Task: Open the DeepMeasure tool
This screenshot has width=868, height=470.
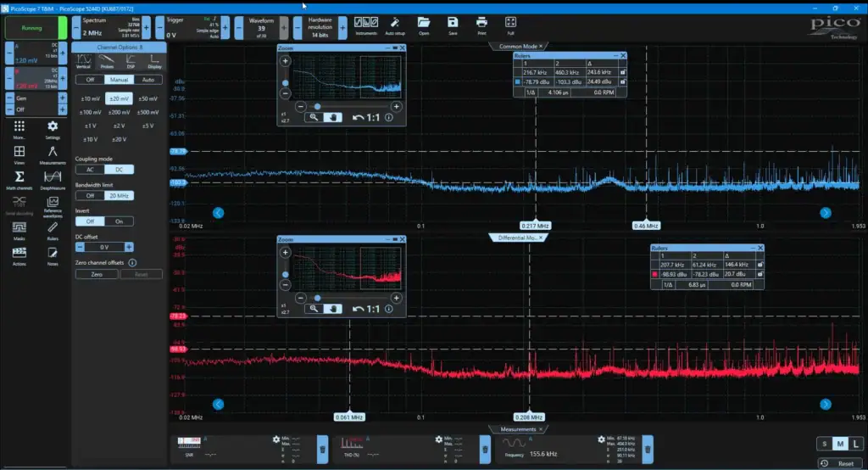Action: 52,204
